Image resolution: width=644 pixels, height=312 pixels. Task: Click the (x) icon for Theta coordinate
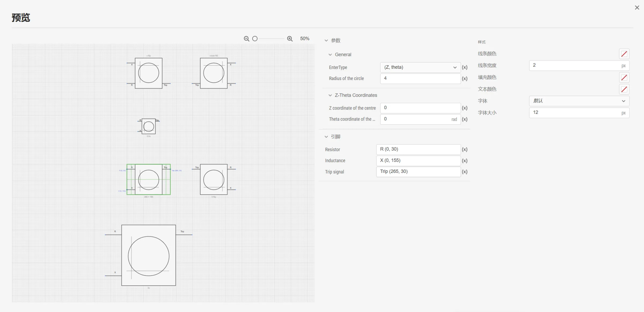tap(464, 119)
